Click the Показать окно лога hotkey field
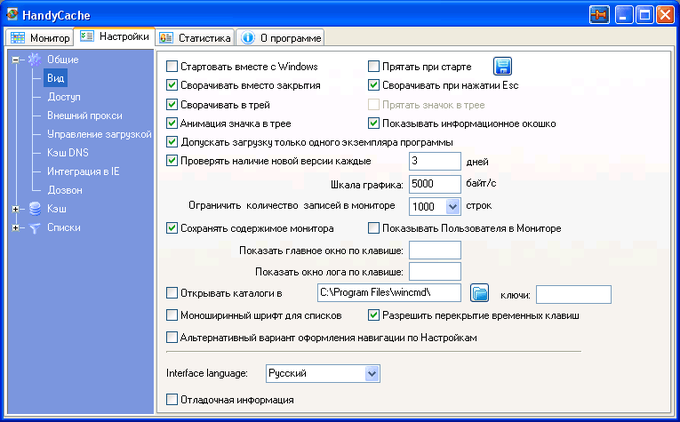This screenshot has width=680, height=422. [x=435, y=272]
